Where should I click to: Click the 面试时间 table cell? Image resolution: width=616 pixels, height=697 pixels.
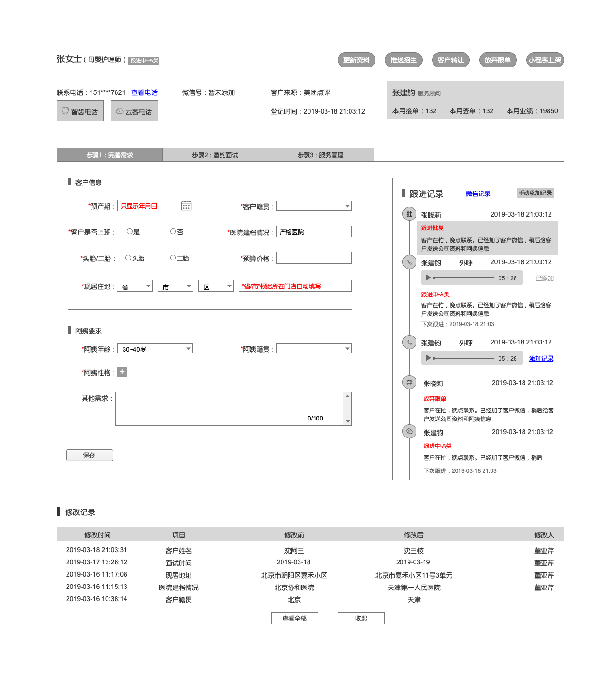tap(179, 563)
